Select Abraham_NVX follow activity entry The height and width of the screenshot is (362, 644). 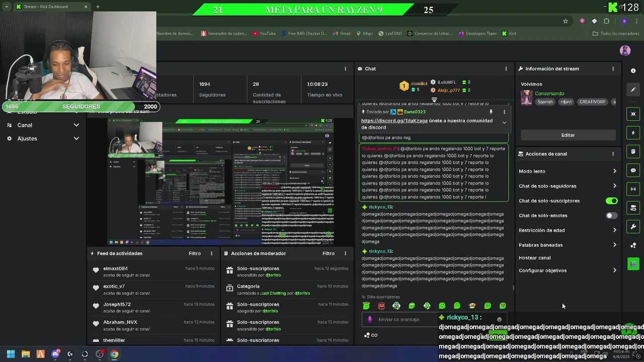pyautogui.click(x=153, y=325)
